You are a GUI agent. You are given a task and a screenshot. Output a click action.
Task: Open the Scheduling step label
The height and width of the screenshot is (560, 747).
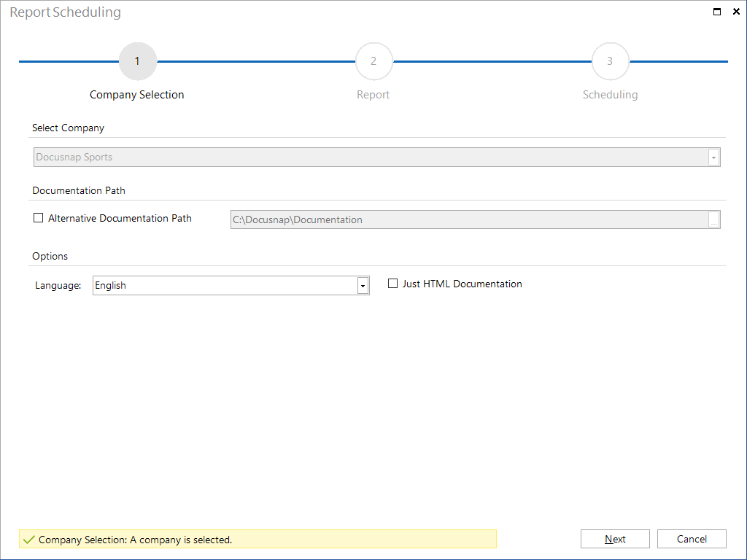click(611, 95)
